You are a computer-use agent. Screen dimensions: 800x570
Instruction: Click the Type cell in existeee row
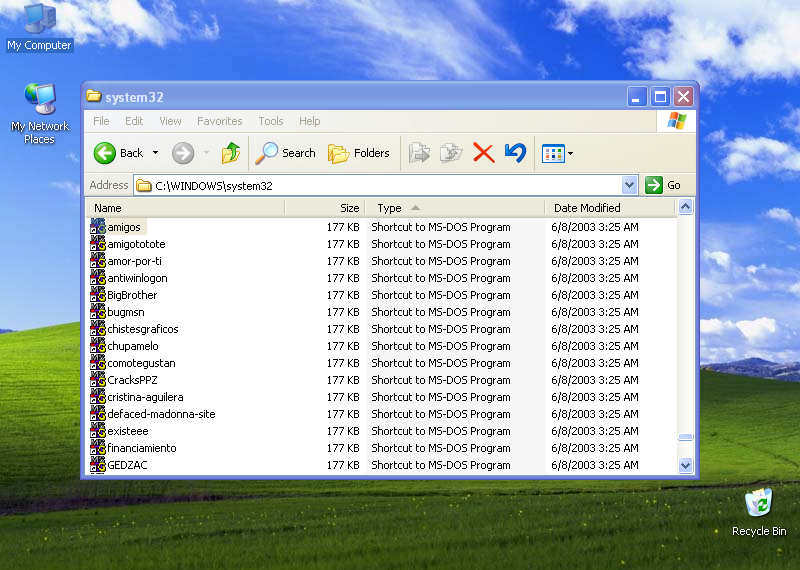[441, 431]
